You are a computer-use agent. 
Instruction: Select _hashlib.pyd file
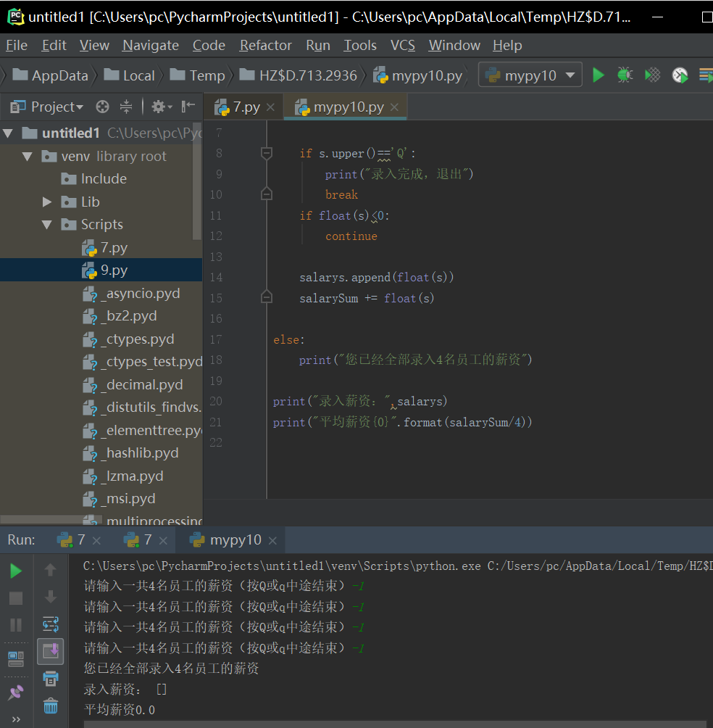tap(130, 453)
